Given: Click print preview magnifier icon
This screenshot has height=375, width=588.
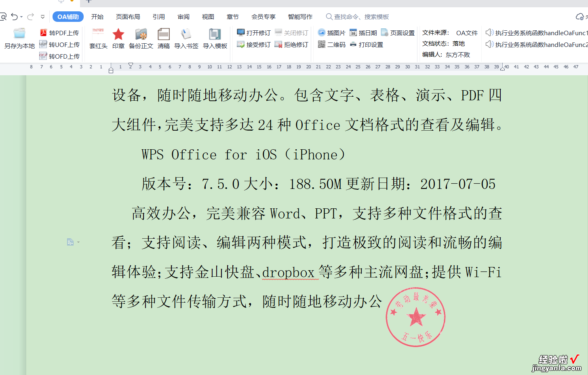Looking at the screenshot, I should point(3,17).
